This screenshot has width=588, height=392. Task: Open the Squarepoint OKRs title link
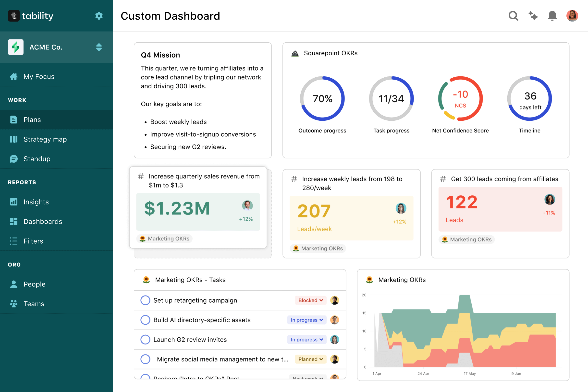(x=331, y=53)
